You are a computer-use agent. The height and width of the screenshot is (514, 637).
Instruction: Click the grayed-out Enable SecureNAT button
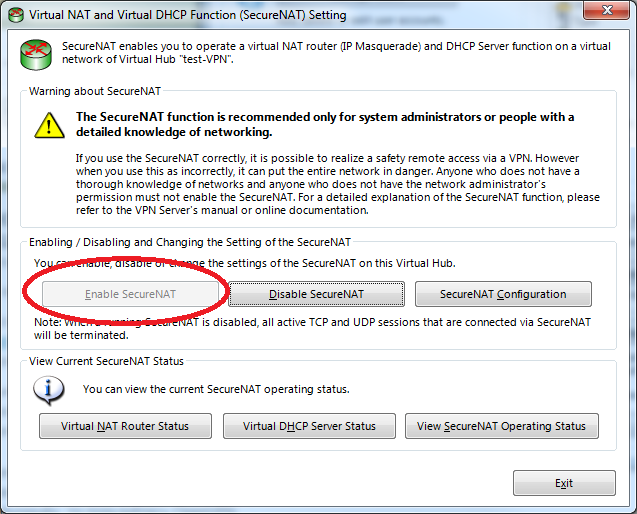130,294
